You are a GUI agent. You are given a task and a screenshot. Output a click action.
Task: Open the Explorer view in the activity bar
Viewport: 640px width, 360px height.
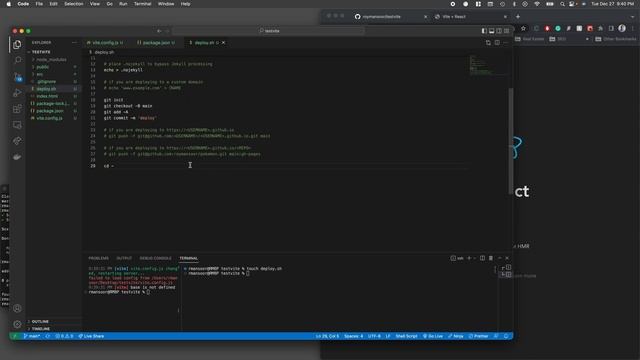(x=17, y=44)
